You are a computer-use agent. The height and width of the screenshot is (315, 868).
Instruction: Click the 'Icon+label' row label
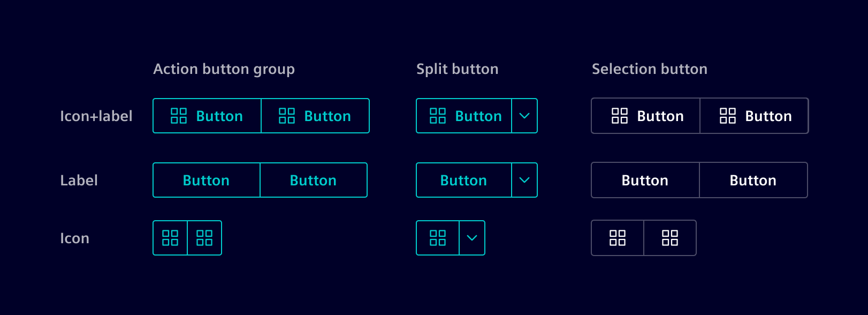pyautogui.click(x=96, y=116)
